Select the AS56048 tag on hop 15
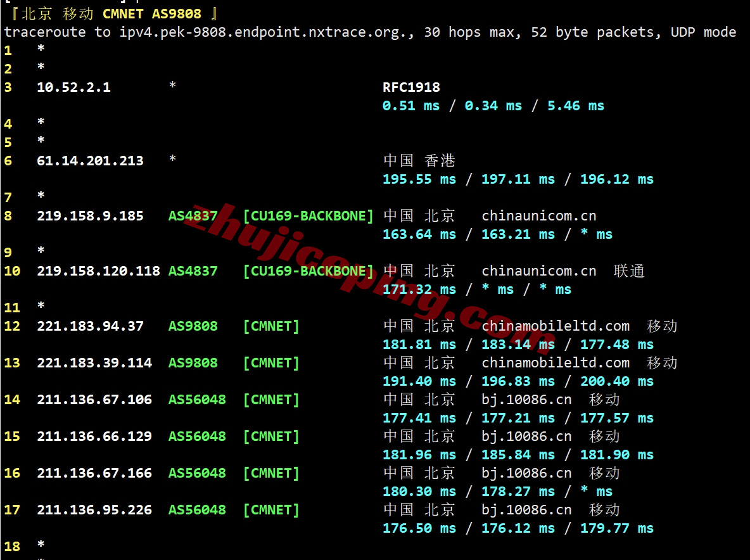 click(x=196, y=436)
